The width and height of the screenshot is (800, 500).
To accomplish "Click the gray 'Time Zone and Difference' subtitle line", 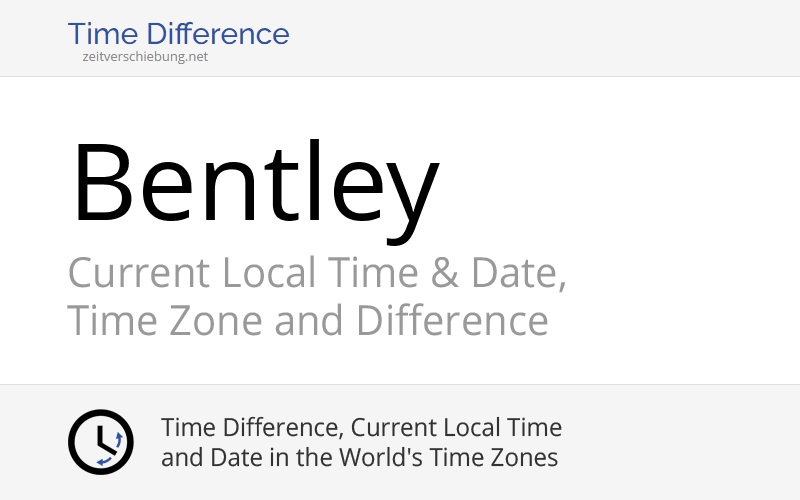I will click(308, 320).
